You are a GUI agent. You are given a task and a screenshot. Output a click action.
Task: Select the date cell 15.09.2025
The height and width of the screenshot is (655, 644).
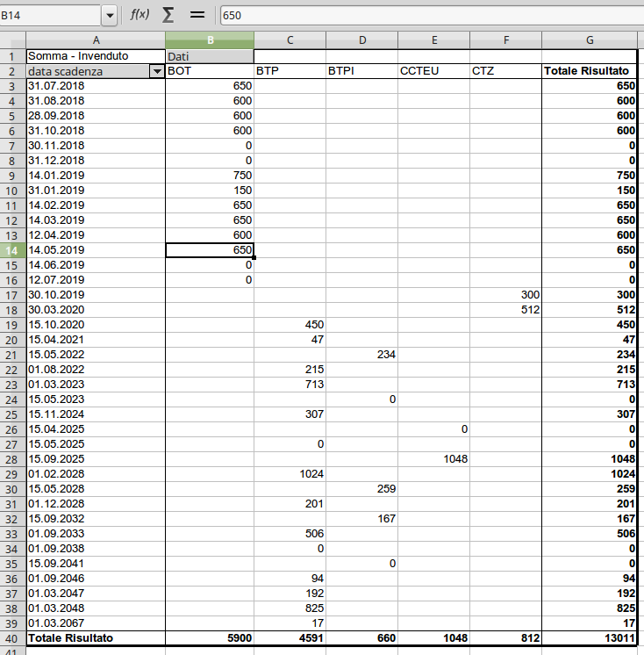[x=96, y=459]
